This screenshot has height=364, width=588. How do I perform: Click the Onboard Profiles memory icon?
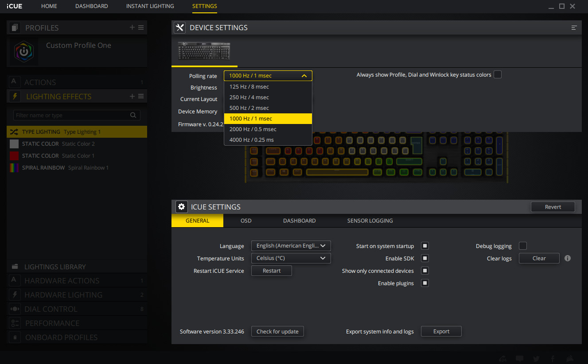point(15,337)
